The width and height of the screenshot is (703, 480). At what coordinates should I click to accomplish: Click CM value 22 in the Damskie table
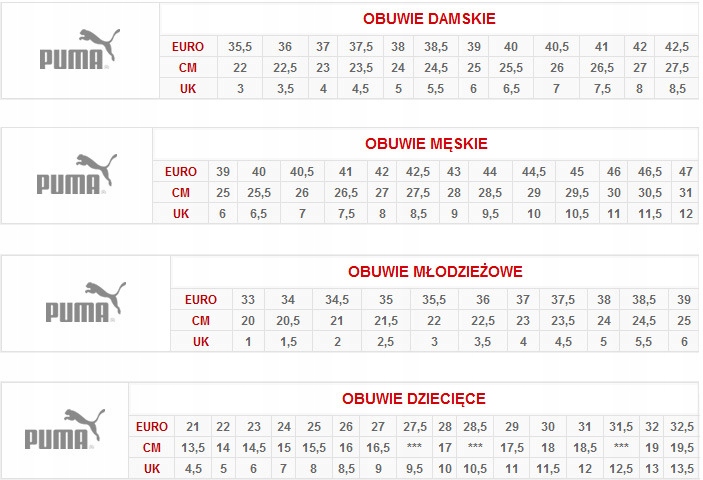(240, 68)
